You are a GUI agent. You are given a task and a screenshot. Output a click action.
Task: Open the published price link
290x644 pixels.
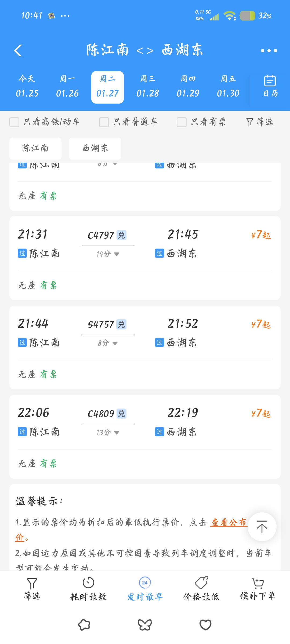tap(228, 522)
